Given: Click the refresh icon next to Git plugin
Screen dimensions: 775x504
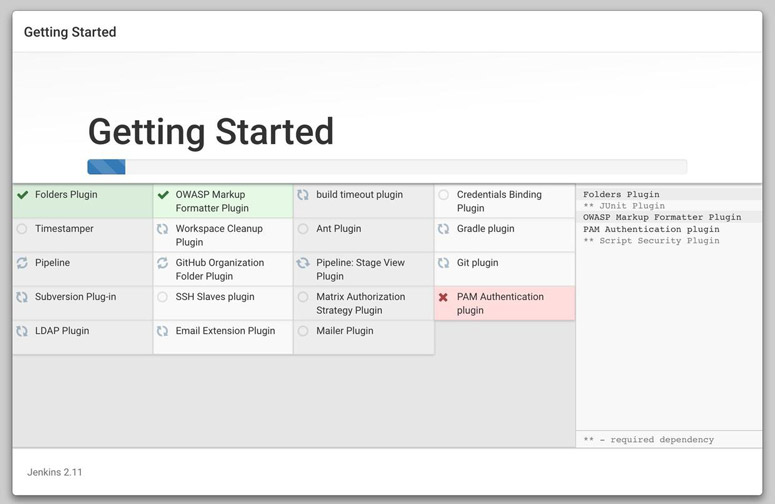Looking at the screenshot, I should point(444,263).
